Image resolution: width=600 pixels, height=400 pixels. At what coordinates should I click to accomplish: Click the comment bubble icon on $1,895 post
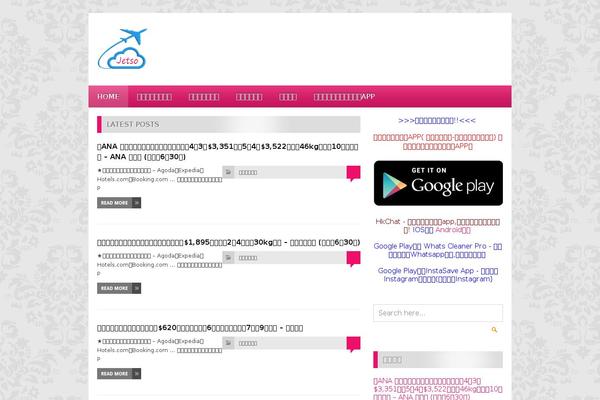coord(353,258)
